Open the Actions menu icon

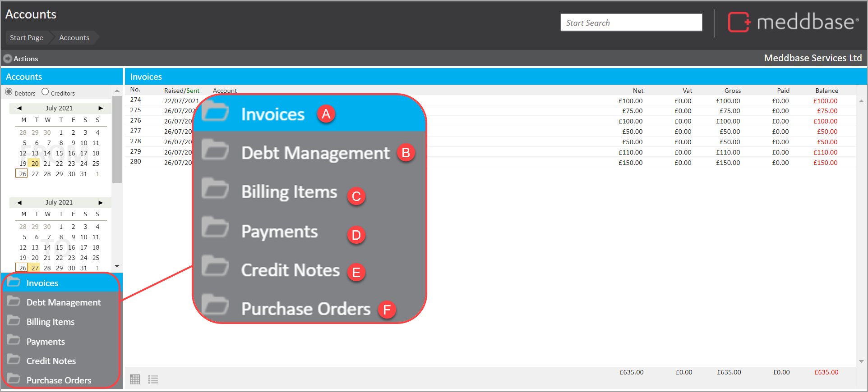[x=8, y=59]
